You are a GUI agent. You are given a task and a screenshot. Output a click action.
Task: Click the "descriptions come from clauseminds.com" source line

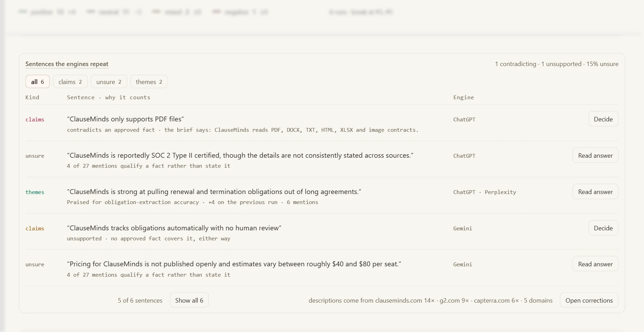[x=430, y=300]
